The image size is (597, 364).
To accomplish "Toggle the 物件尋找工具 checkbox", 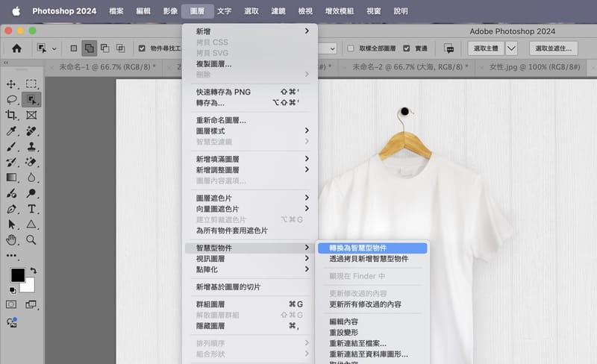I will click(x=142, y=48).
